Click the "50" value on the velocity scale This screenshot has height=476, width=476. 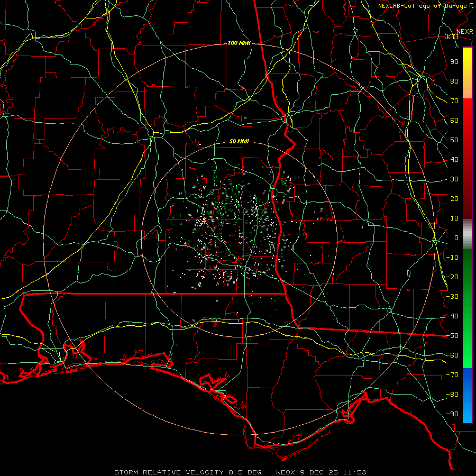(x=454, y=140)
